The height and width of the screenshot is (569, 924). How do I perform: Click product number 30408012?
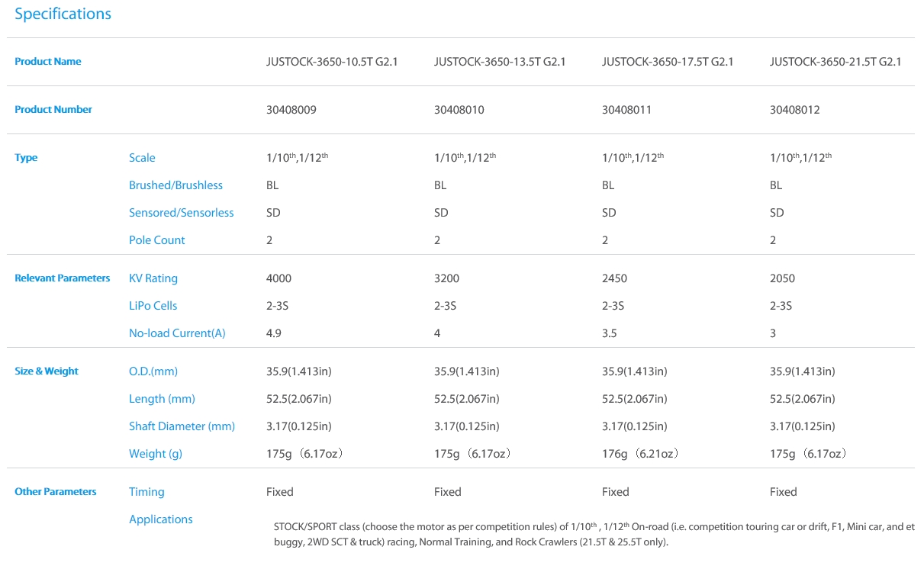point(795,110)
